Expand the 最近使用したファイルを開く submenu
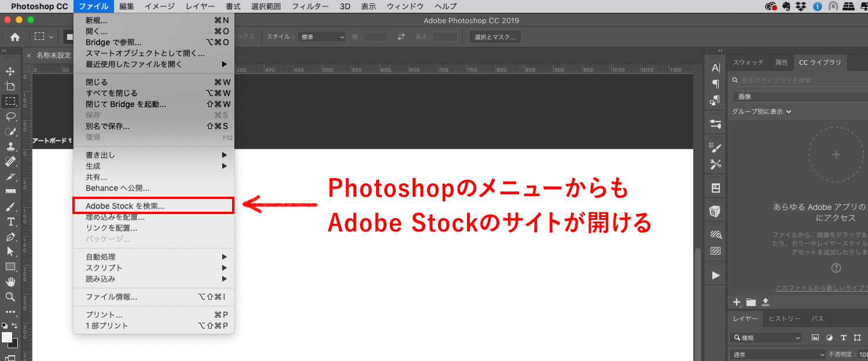 coord(154,64)
